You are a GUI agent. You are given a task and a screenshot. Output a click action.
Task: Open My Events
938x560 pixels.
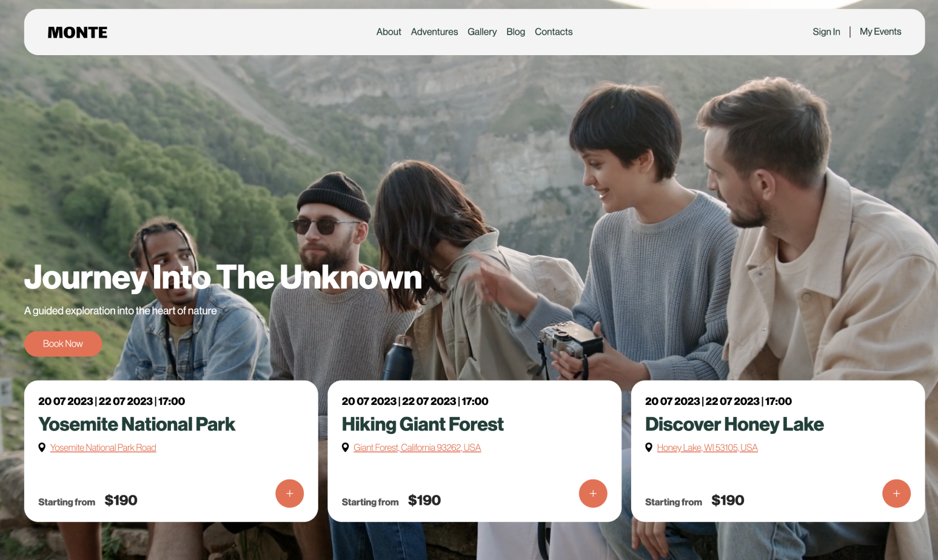pyautogui.click(x=880, y=32)
